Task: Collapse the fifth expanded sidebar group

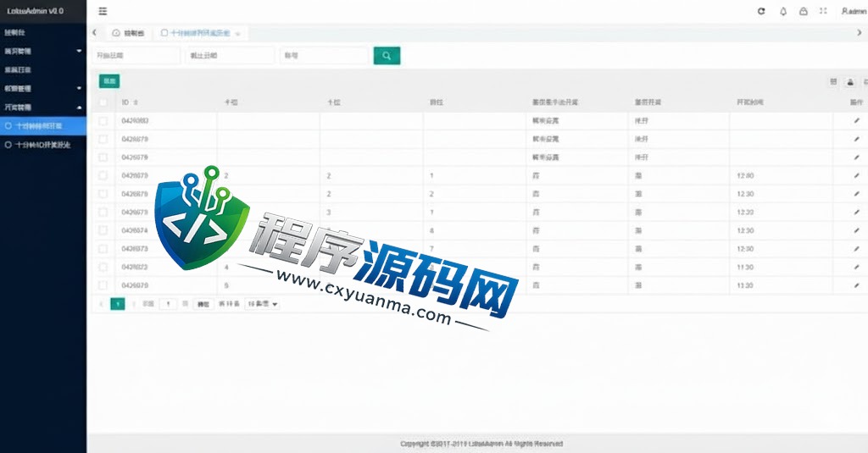Action: coord(43,108)
